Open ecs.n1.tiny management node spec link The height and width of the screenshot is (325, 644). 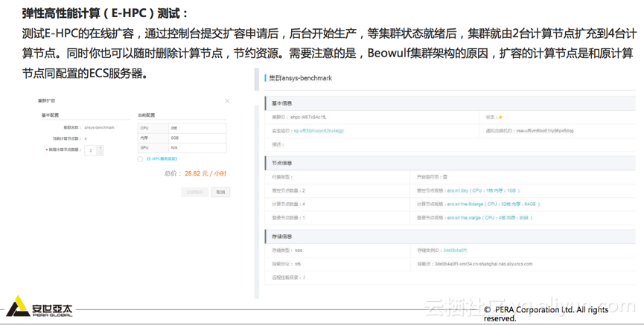tap(483, 190)
